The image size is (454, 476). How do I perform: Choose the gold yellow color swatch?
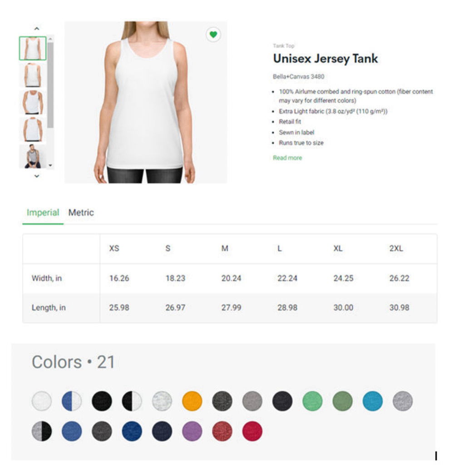[192, 401]
